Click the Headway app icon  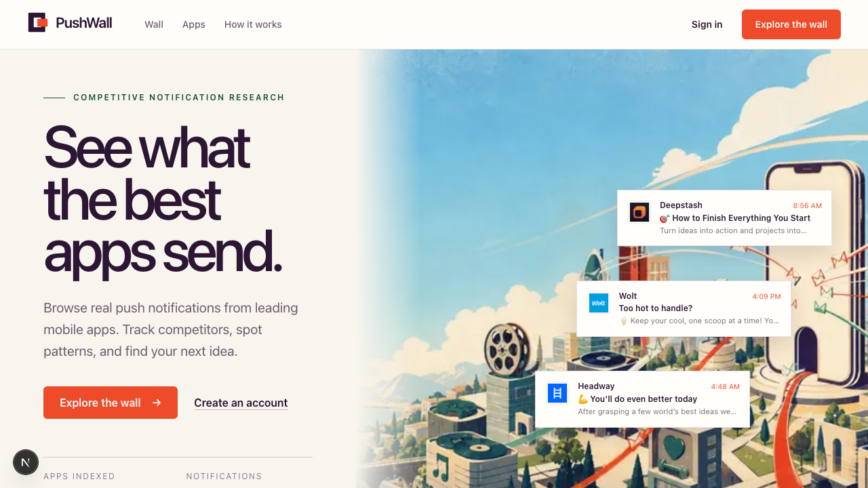[557, 393]
